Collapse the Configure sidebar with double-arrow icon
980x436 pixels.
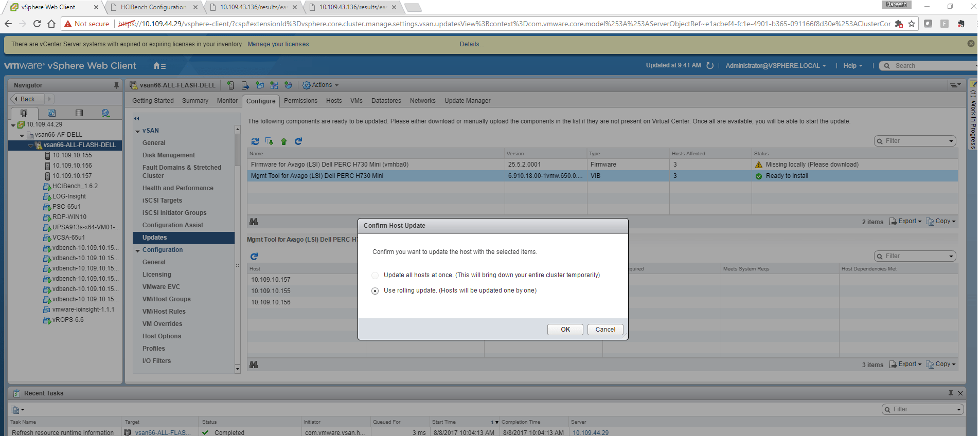pos(137,119)
